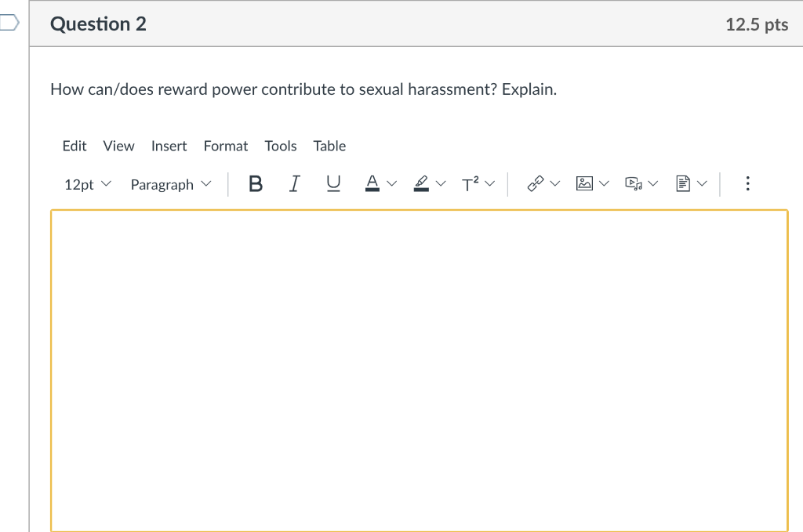The width and height of the screenshot is (803, 532).
Task: Apply bold formatting in the editor
Action: coord(255,183)
